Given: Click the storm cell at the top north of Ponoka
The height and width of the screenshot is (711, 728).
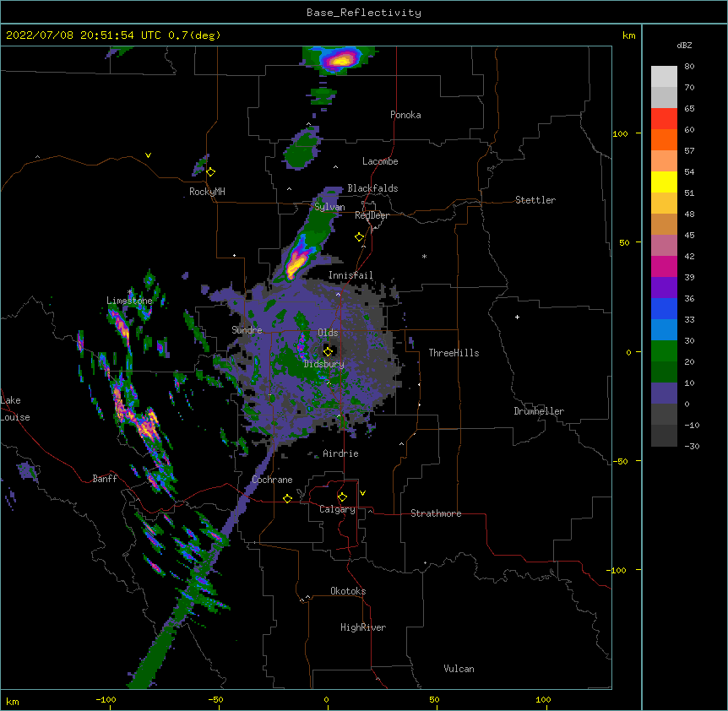Looking at the screenshot, I should pyautogui.click(x=342, y=59).
